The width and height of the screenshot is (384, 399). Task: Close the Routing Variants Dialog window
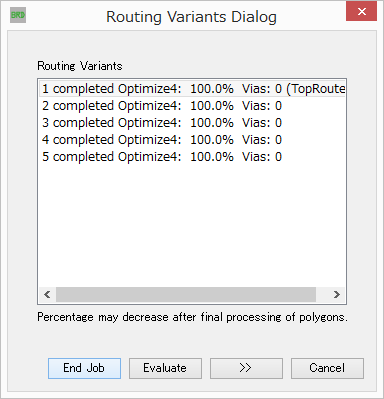[x=361, y=12]
